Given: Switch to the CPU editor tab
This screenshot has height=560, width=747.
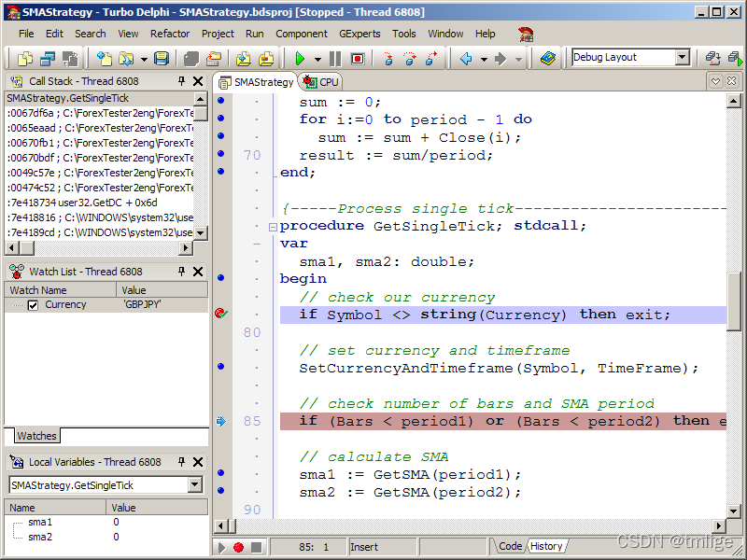Looking at the screenshot, I should coord(321,82).
